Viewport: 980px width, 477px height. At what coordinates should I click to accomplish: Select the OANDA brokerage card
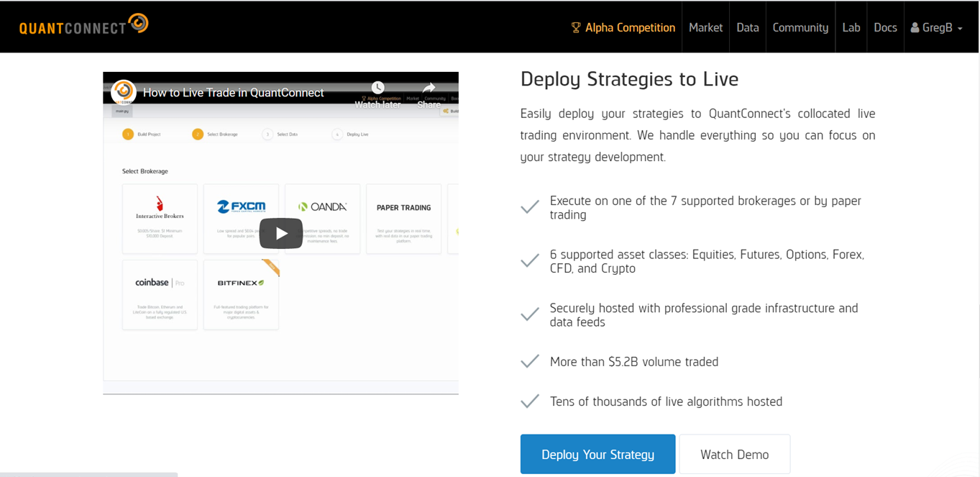[322, 219]
